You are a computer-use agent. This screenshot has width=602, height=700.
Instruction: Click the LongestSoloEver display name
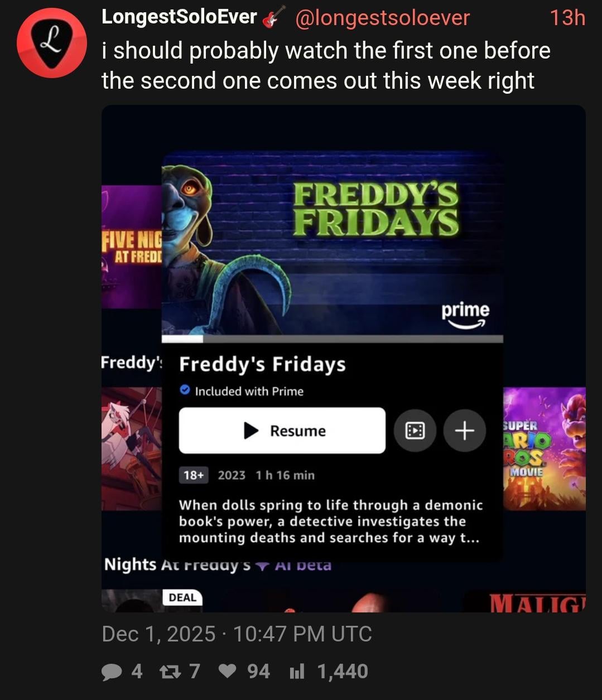[179, 17]
